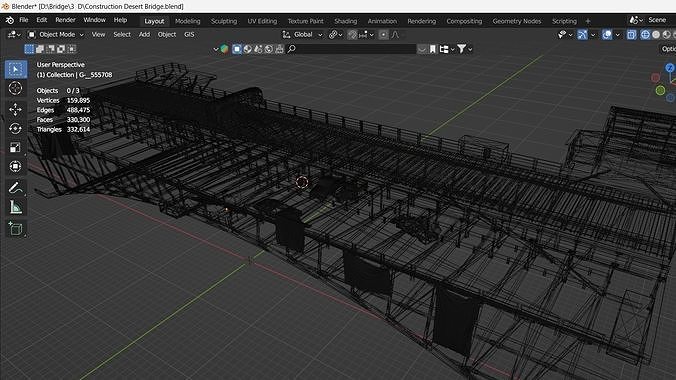Click the proportional editing falloff curve icon
Screen dimensions: 676x380
coord(395,35)
